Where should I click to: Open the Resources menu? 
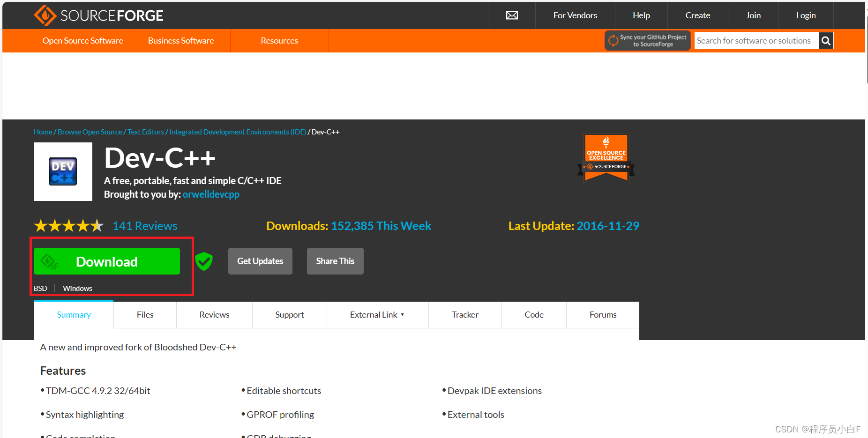tap(279, 41)
